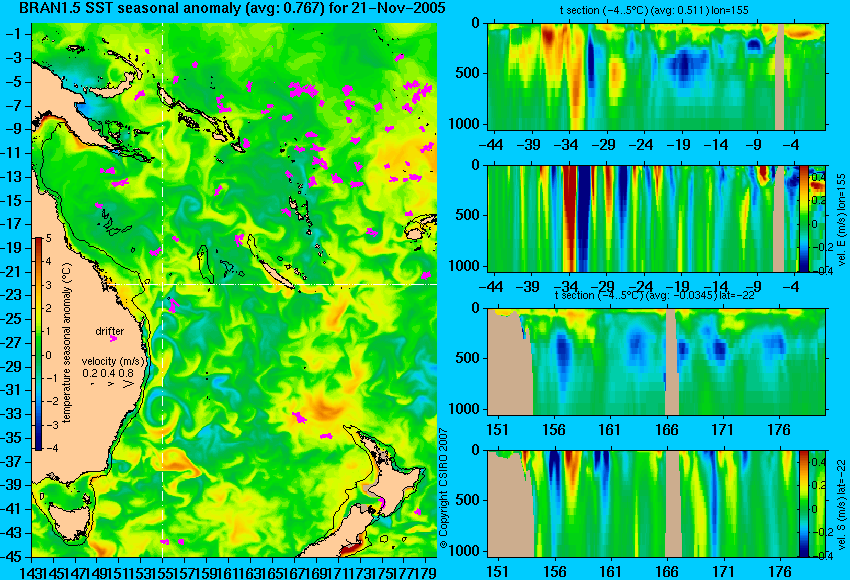This screenshot has height=580, width=850.
Task: Click '0' on the temperature color bar scale
Action: (x=48, y=355)
